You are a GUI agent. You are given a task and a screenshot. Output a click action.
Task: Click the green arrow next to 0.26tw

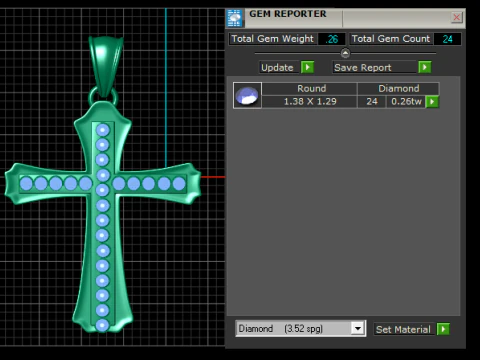tap(432, 101)
